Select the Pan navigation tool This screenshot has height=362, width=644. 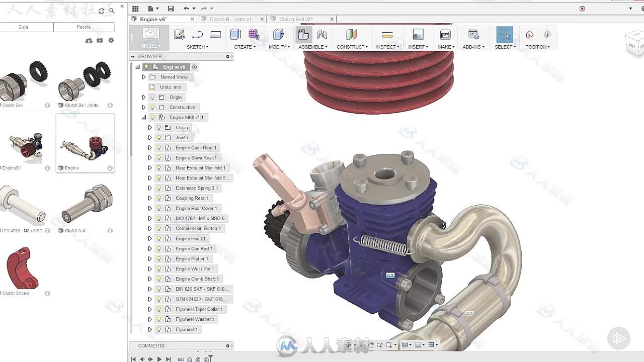371,345
